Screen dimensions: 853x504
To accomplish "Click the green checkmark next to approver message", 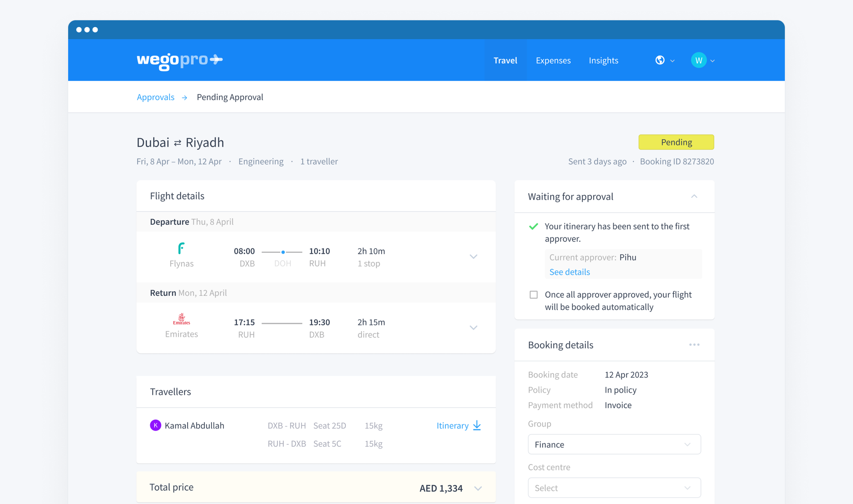I will pyautogui.click(x=533, y=226).
